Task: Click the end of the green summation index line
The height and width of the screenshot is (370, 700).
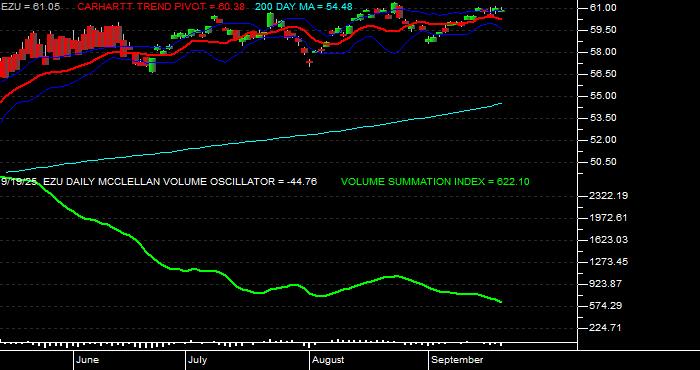Action: tap(501, 302)
